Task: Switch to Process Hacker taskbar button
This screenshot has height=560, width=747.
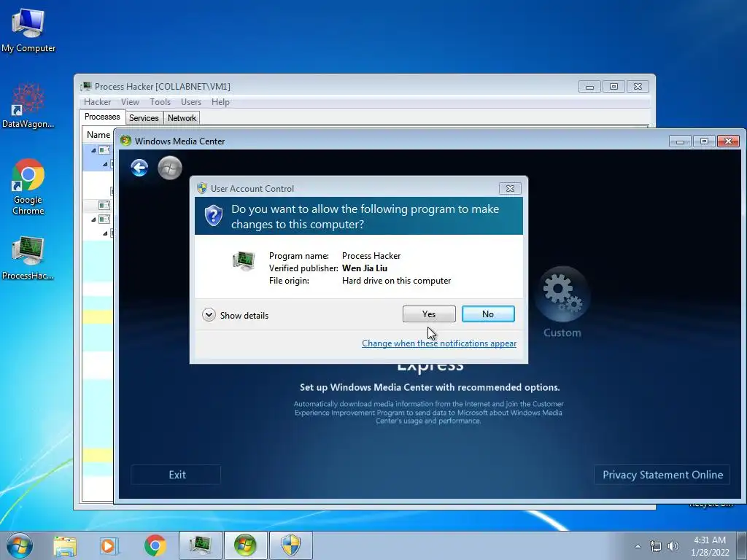Action: point(201,545)
